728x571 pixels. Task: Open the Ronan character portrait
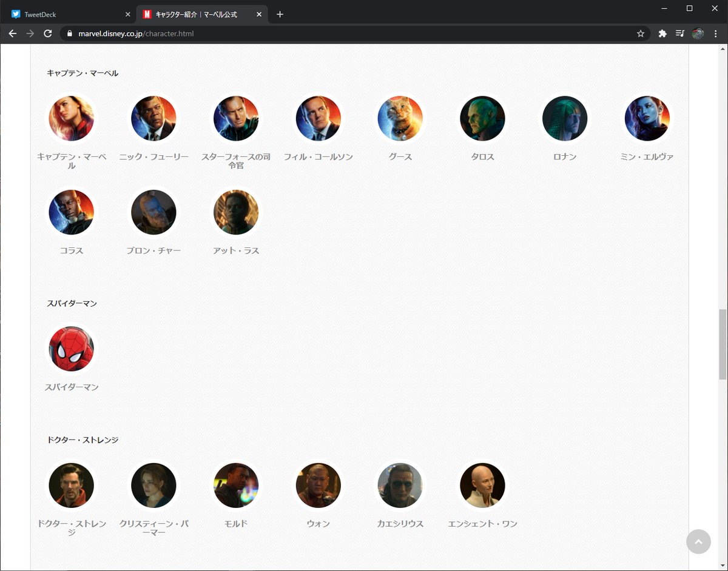565,118
